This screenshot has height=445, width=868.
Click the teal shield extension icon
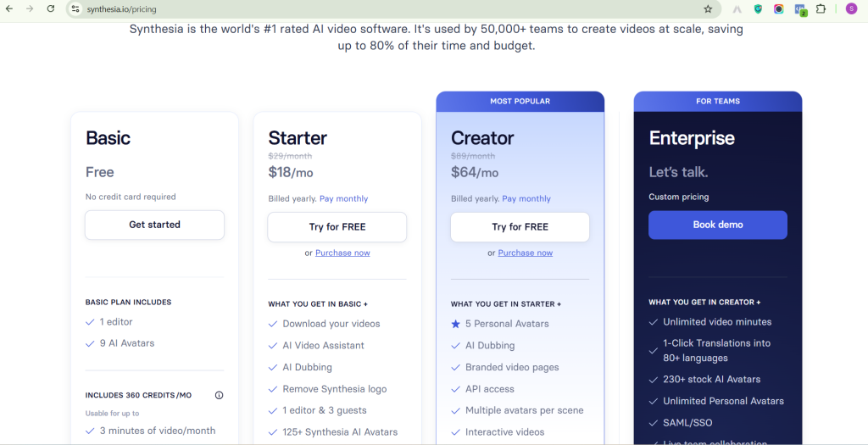click(x=758, y=8)
